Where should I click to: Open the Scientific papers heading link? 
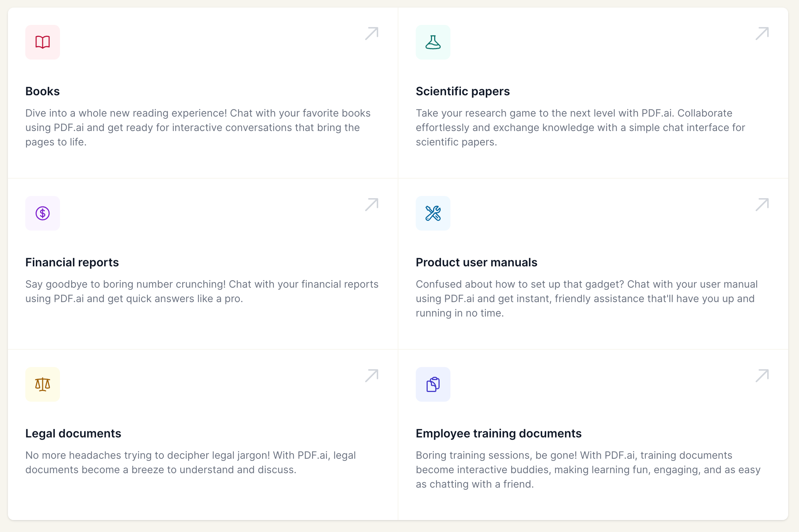click(462, 91)
